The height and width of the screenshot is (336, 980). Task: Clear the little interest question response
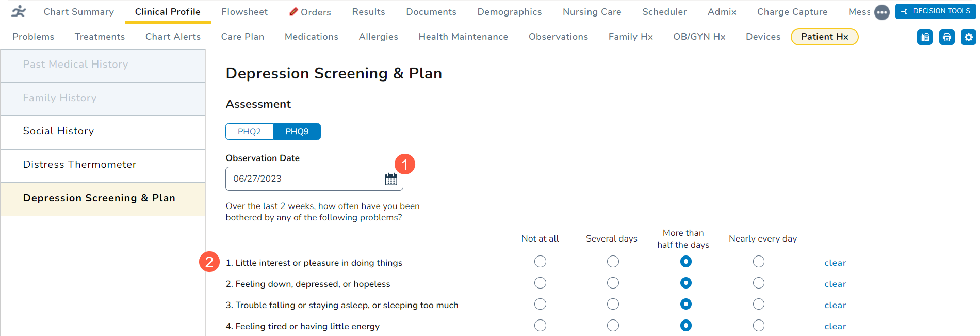click(x=835, y=263)
